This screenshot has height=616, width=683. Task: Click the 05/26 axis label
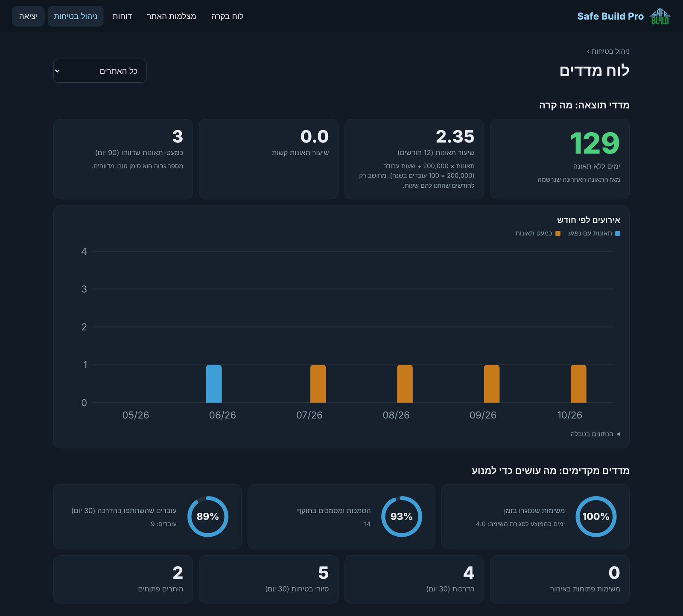point(136,415)
